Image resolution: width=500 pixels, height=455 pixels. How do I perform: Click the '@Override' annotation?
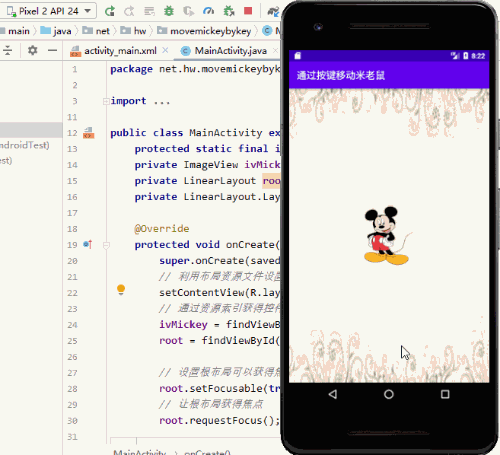162,229
